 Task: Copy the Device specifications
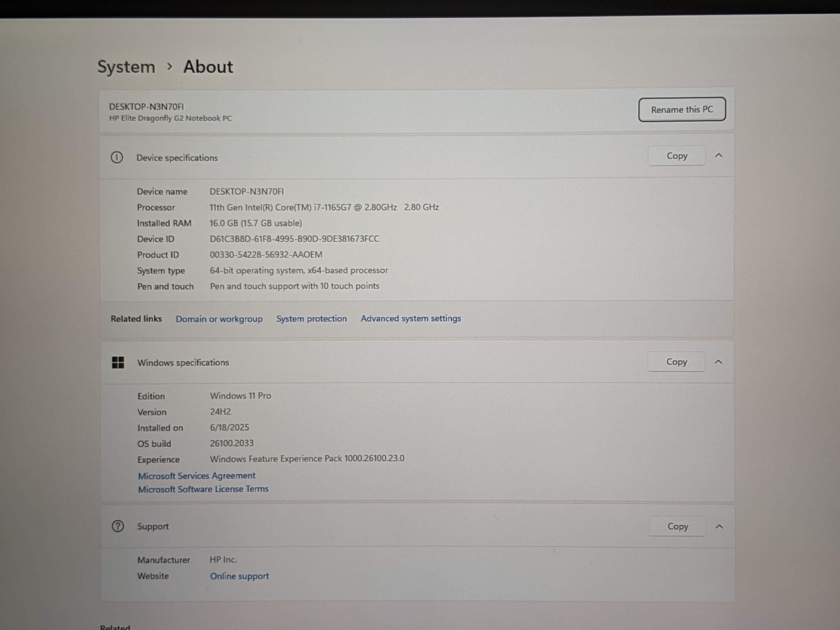tap(677, 156)
